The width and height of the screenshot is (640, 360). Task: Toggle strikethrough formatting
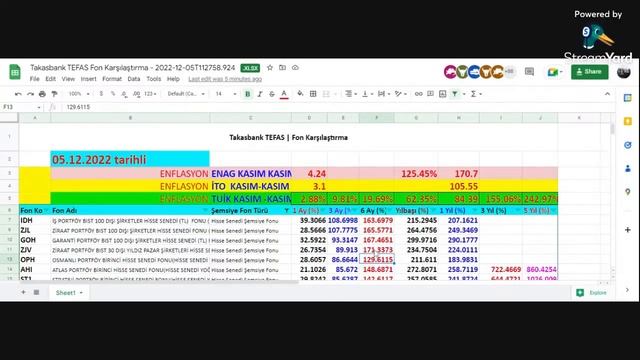pyautogui.click(x=272, y=94)
